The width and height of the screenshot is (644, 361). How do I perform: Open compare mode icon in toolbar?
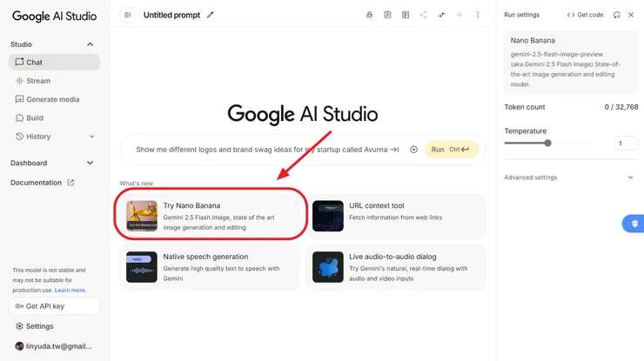click(406, 15)
